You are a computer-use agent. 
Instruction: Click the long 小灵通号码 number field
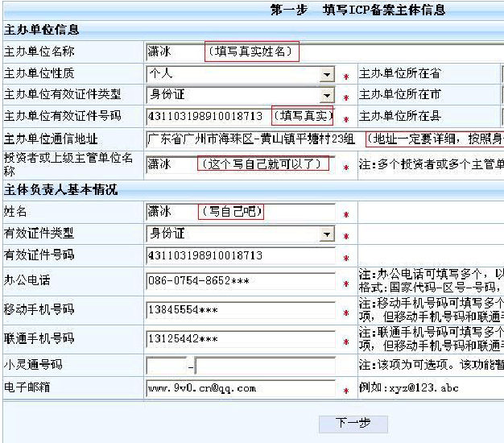[x=264, y=366]
